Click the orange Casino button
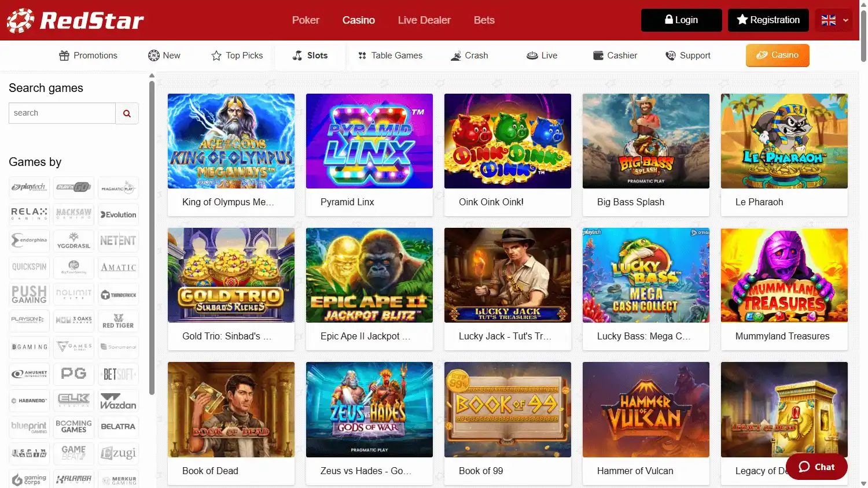868x488 pixels. point(778,55)
